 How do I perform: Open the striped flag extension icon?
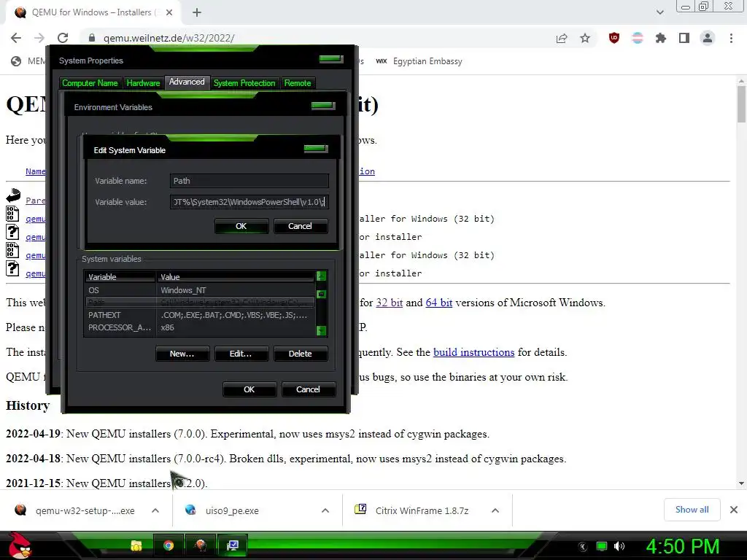coord(638,38)
